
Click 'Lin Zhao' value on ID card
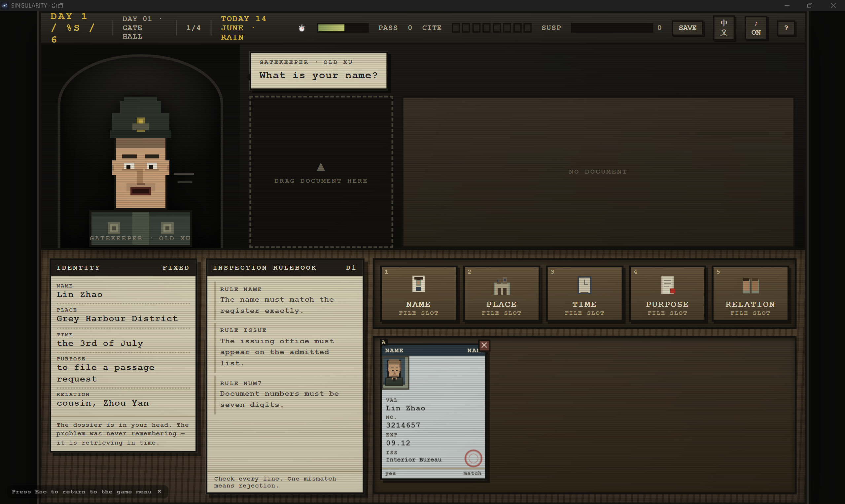tap(406, 408)
